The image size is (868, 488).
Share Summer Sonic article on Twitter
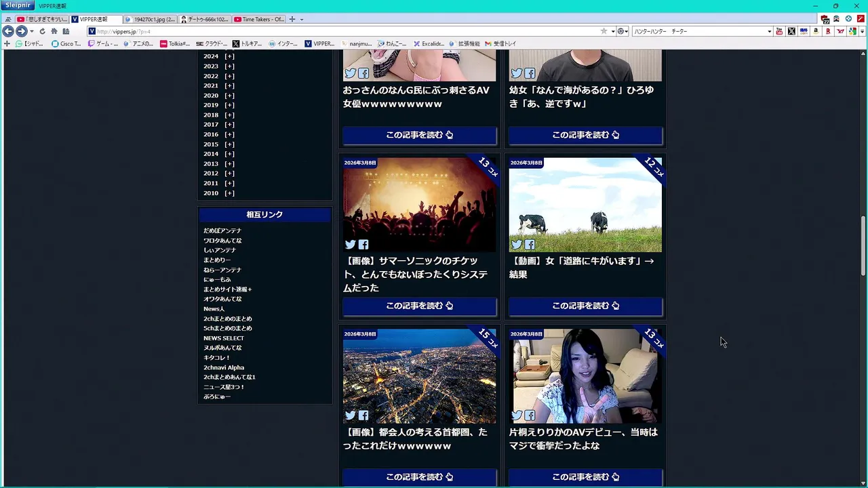pos(350,245)
